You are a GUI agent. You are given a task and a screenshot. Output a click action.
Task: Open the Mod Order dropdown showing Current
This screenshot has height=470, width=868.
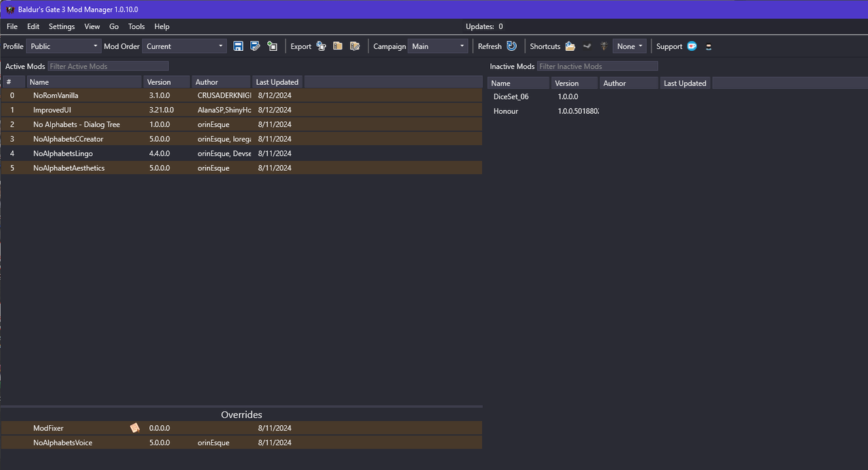click(184, 46)
